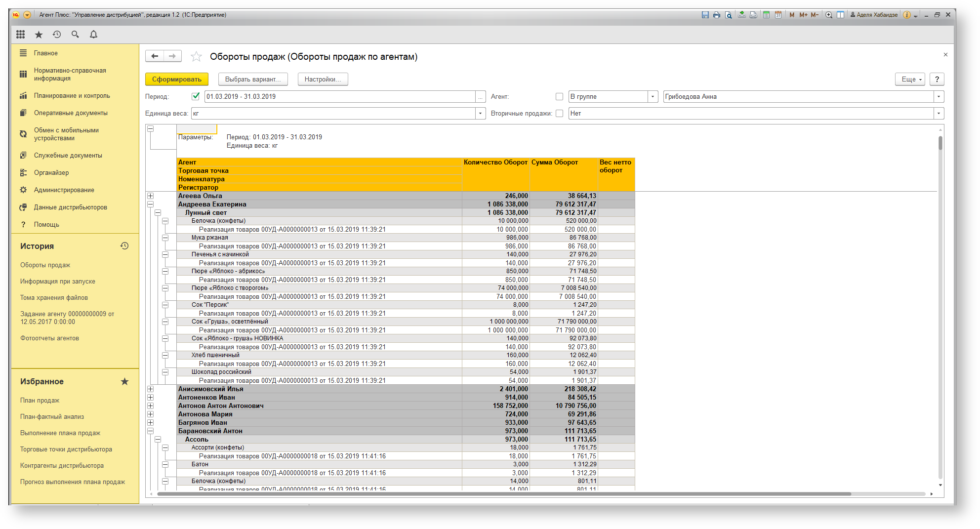Click the M memory button

[792, 15]
